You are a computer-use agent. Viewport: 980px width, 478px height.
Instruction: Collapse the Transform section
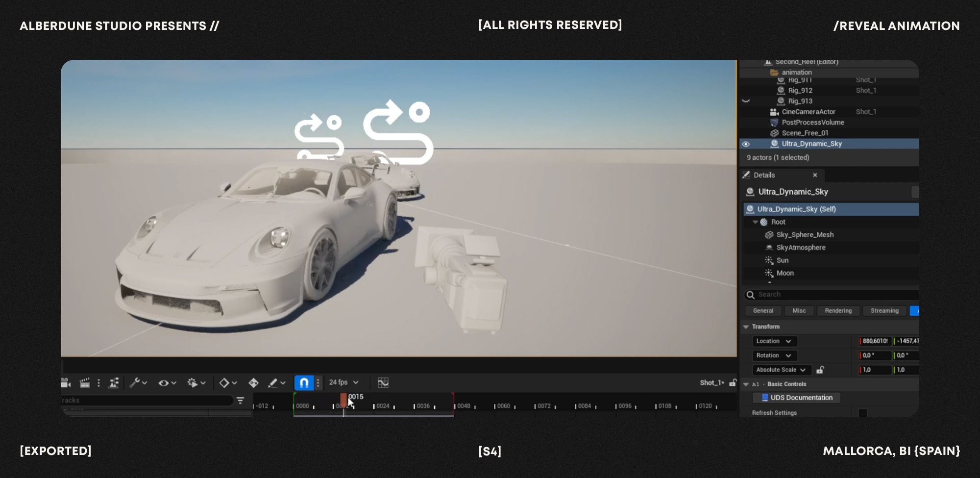click(x=746, y=327)
